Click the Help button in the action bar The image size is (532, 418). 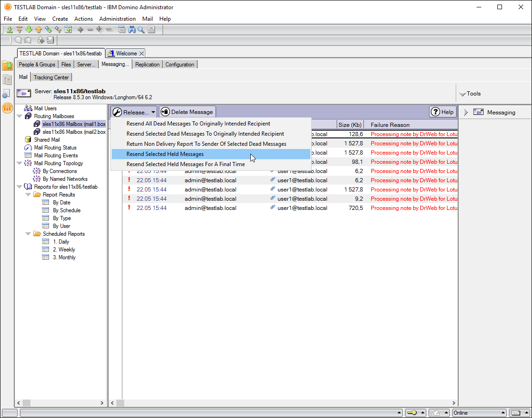point(442,112)
